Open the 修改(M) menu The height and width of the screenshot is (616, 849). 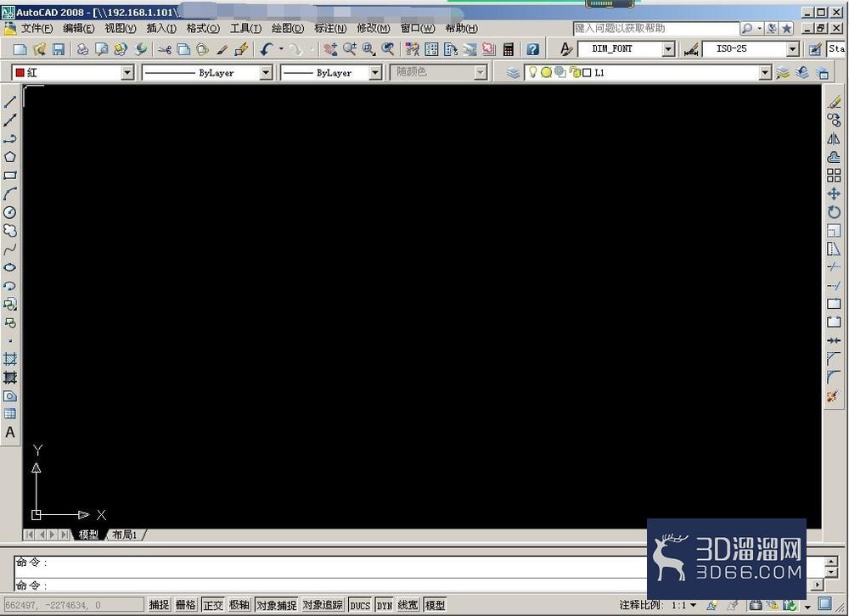click(x=373, y=28)
